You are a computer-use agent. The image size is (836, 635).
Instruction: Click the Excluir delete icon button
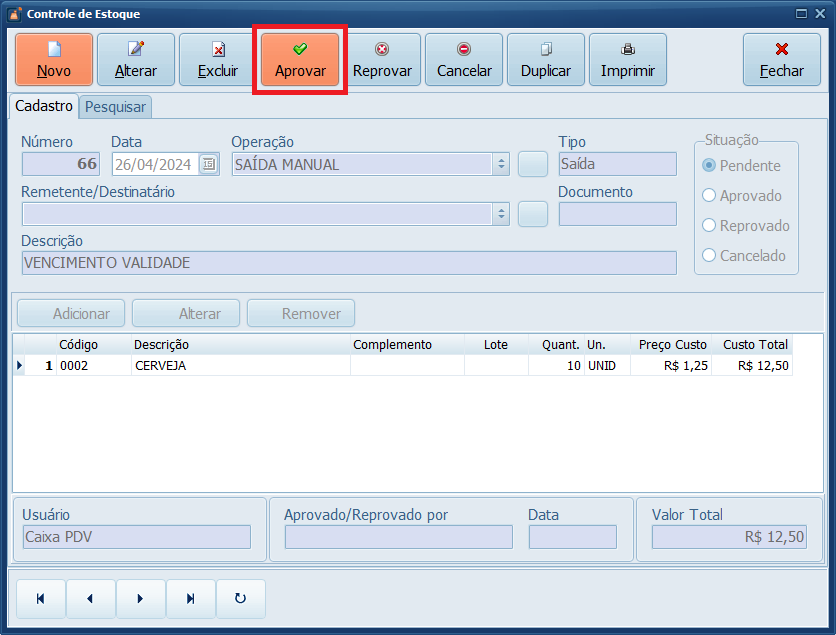pyautogui.click(x=218, y=60)
